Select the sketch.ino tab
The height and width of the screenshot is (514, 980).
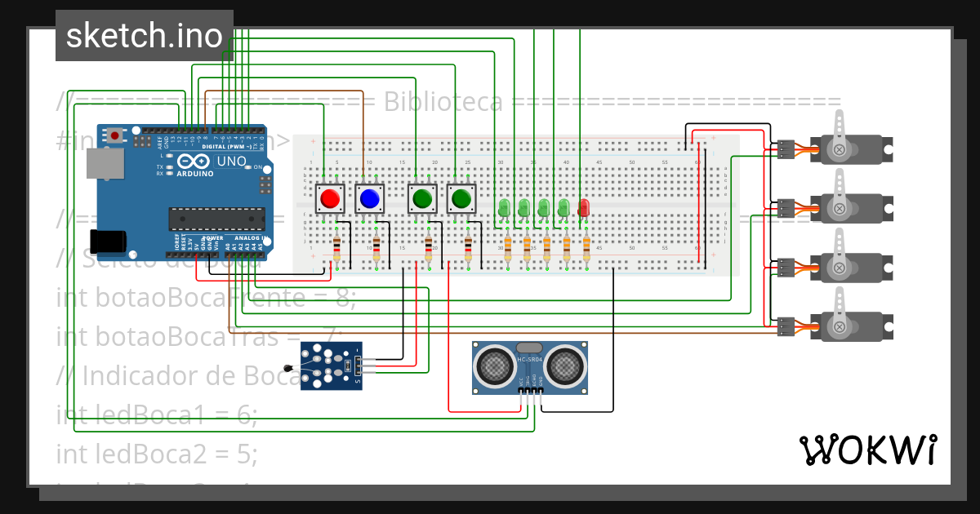(144, 35)
